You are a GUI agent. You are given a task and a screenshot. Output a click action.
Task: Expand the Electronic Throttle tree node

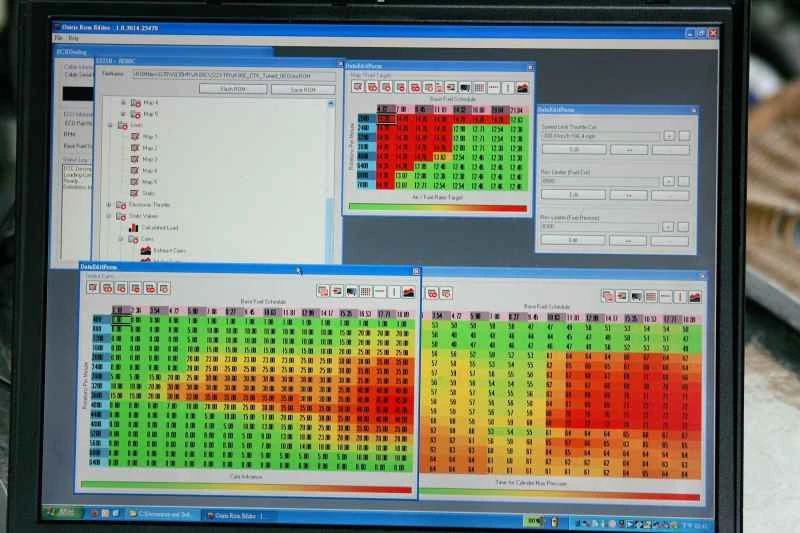pos(110,204)
